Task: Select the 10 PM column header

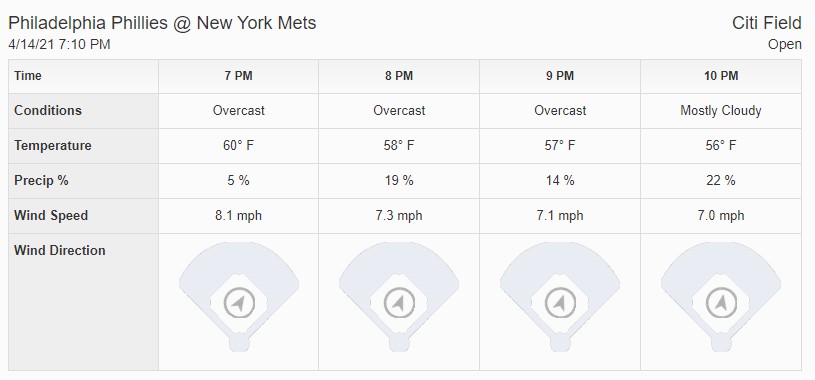Action: (x=721, y=76)
